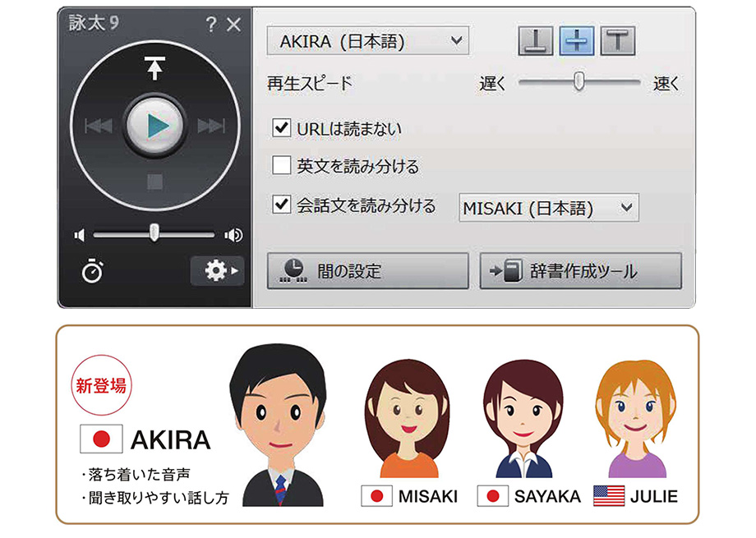
Task: Click the Japanese flag next to SAYAKA
Action: (493, 496)
